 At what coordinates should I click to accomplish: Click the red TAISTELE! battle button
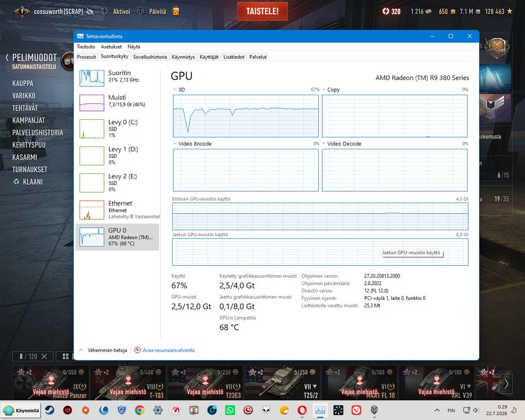pyautogui.click(x=262, y=11)
